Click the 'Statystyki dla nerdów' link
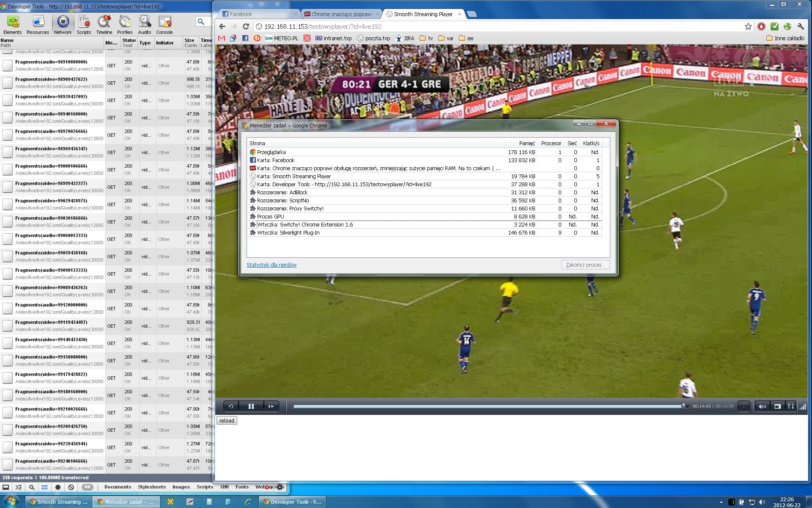The image size is (812, 508). [x=272, y=265]
